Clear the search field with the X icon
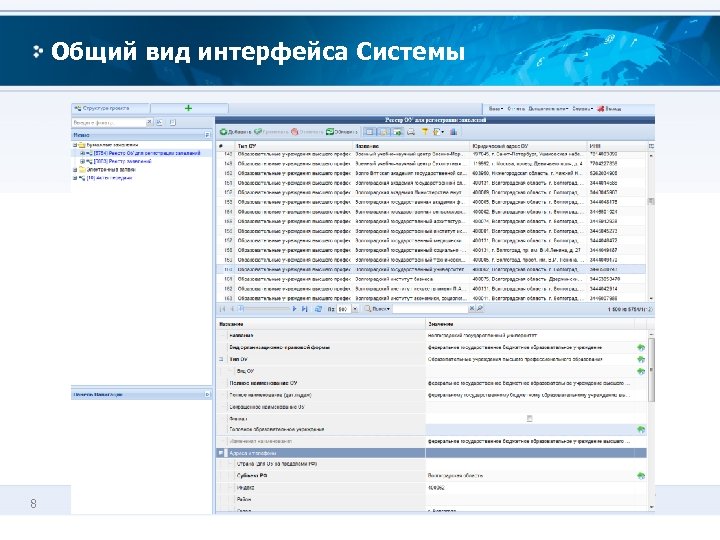 [x=472, y=309]
